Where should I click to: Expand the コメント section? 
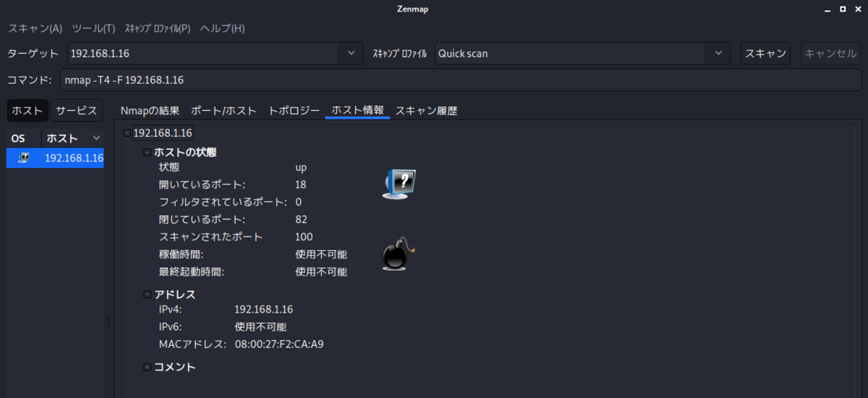coord(148,367)
